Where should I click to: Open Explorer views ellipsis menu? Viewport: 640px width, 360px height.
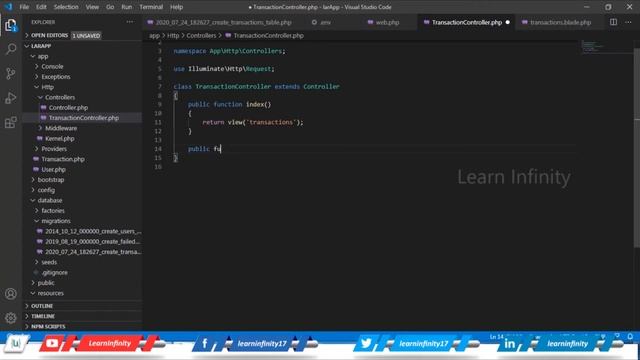click(x=130, y=22)
